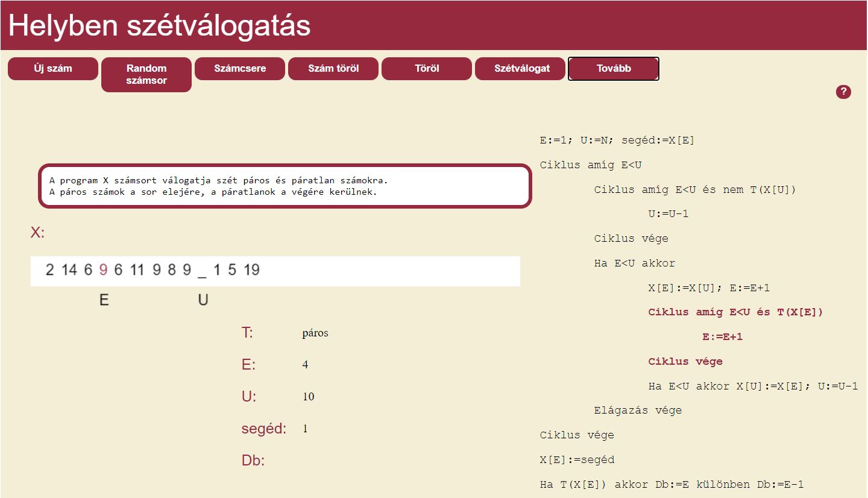Click the highlighted E:=E+1 code line
The image size is (868, 498).
(x=722, y=337)
